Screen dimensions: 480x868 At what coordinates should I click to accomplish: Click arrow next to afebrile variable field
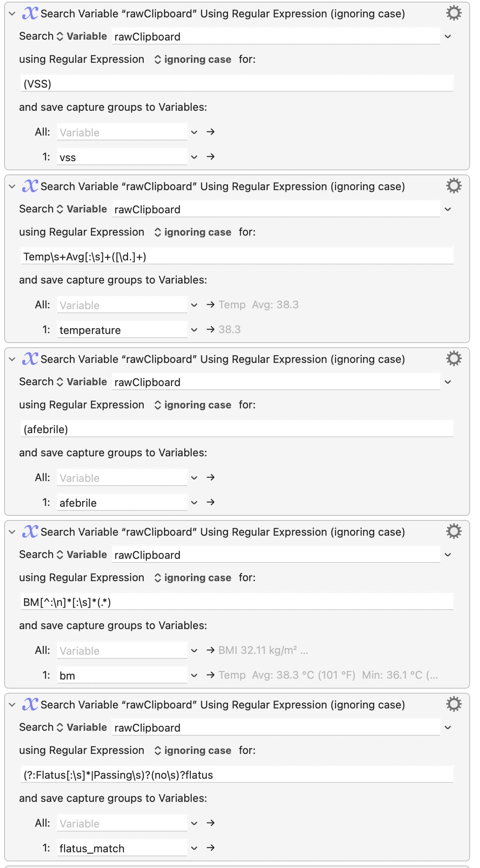(x=211, y=502)
